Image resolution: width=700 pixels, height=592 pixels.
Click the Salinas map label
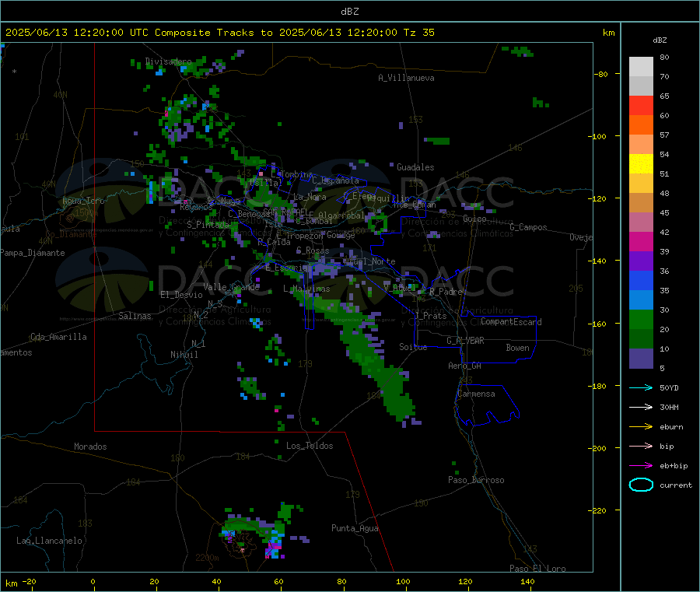(x=135, y=316)
